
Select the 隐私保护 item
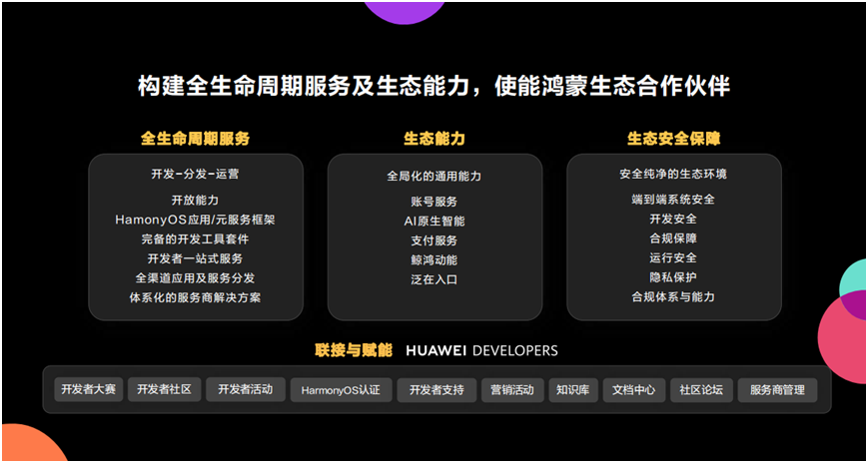pyautogui.click(x=673, y=277)
